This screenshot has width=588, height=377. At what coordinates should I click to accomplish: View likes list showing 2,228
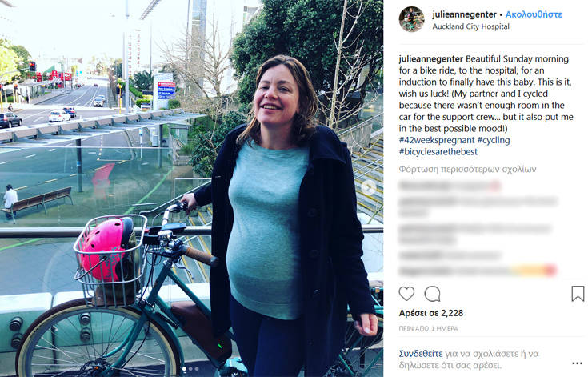pyautogui.click(x=431, y=313)
